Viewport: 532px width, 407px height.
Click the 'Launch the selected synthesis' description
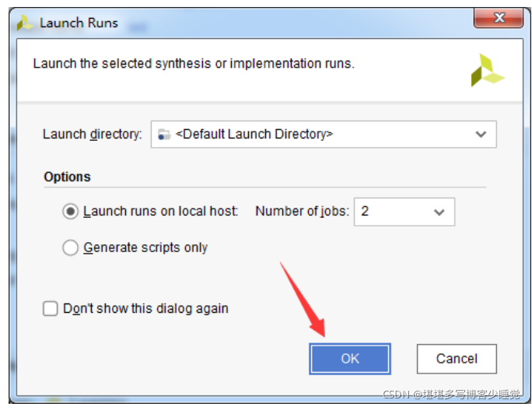pos(194,64)
